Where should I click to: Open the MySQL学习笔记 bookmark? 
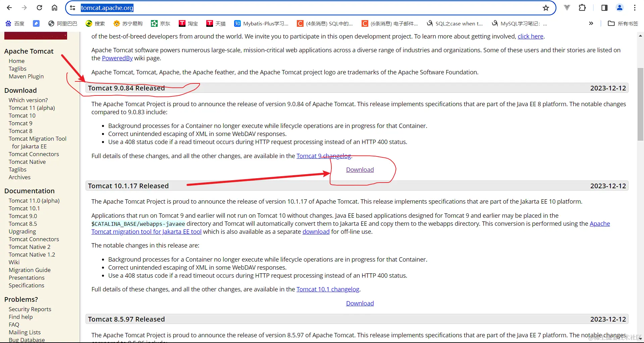(520, 23)
